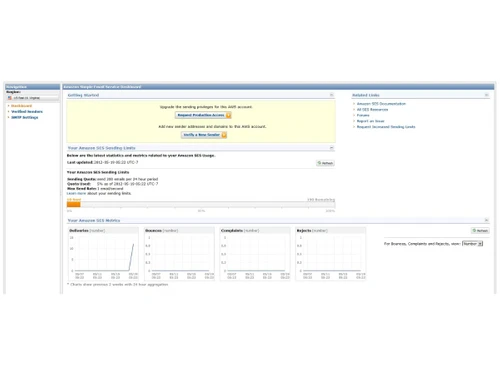Click the Verify a New Sender button

204,135
